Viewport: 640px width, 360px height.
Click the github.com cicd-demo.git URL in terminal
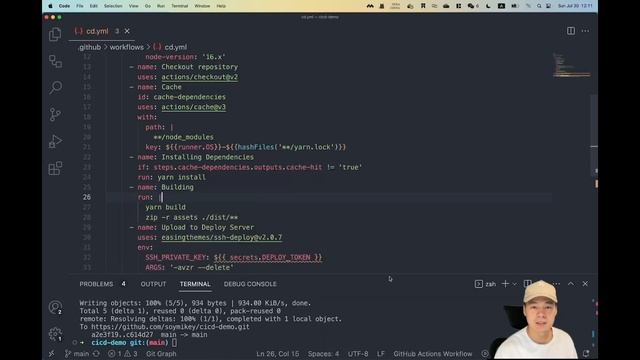(170, 327)
